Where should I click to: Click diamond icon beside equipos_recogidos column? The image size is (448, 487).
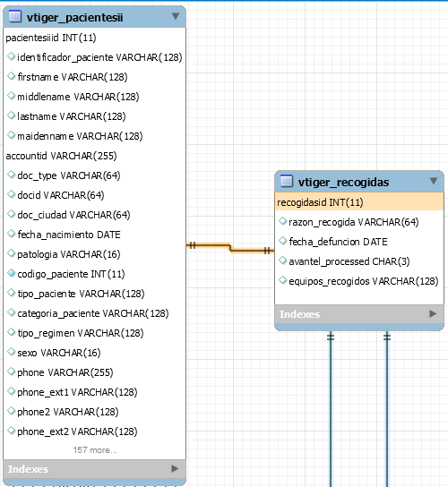282,280
